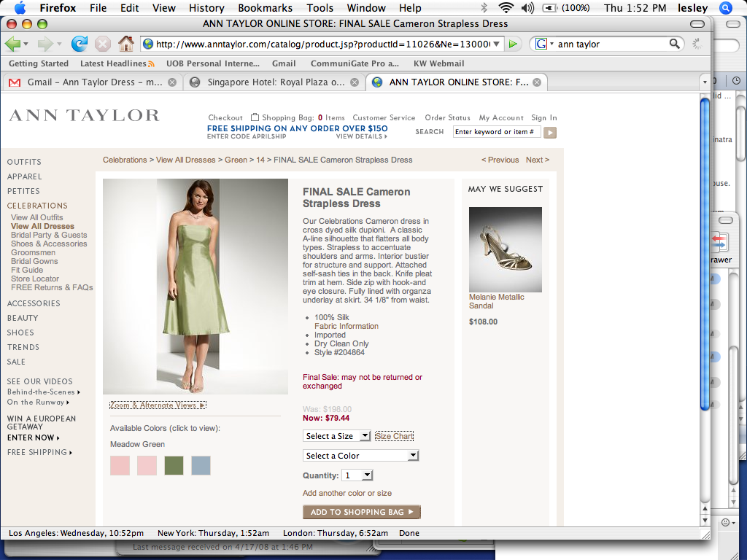The image size is (747, 560).
Task: Open Bridal Party & Guests sidebar link
Action: pos(49,235)
